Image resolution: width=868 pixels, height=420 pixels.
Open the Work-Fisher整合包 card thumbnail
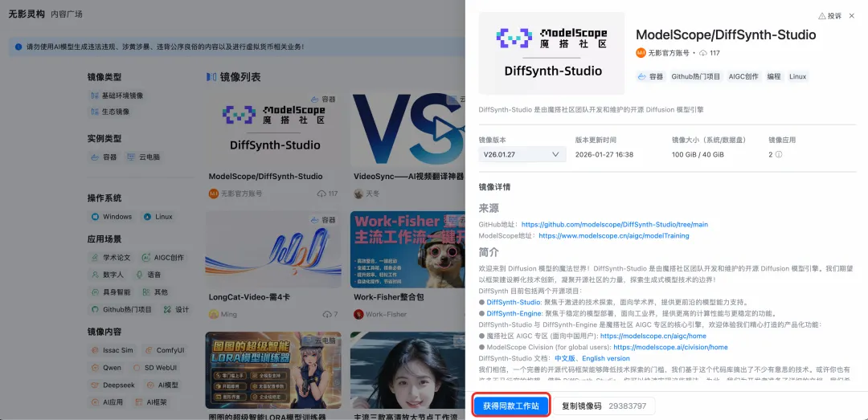point(407,249)
